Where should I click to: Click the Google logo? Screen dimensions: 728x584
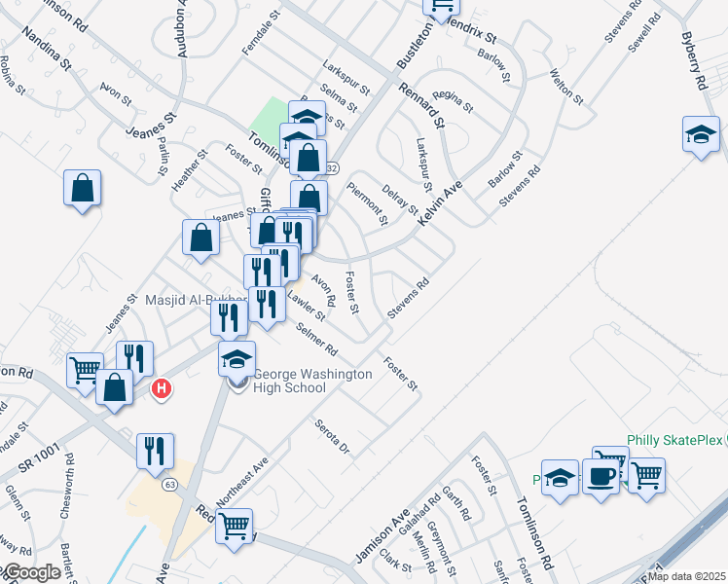click(x=31, y=573)
